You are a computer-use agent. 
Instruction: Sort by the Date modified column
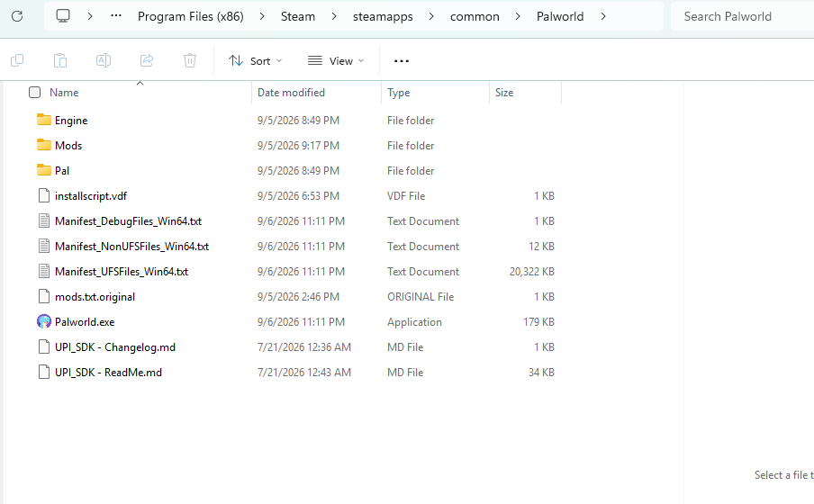click(291, 93)
